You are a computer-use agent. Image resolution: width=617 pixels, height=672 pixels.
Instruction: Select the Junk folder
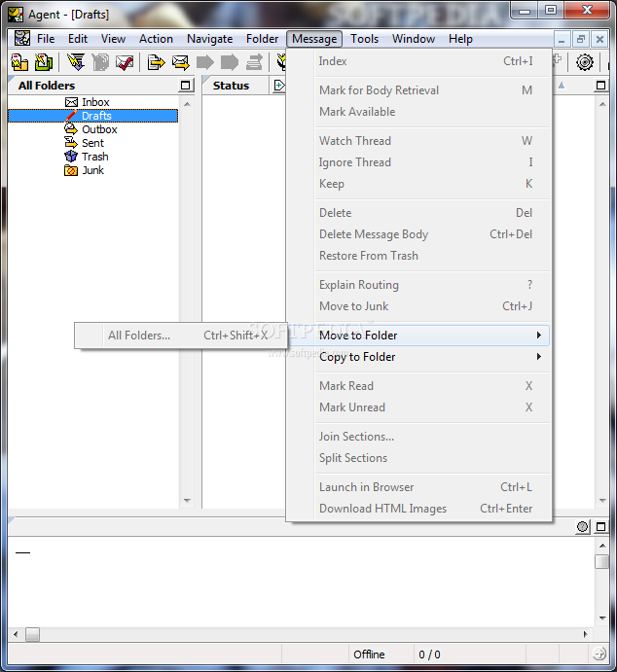[x=92, y=170]
